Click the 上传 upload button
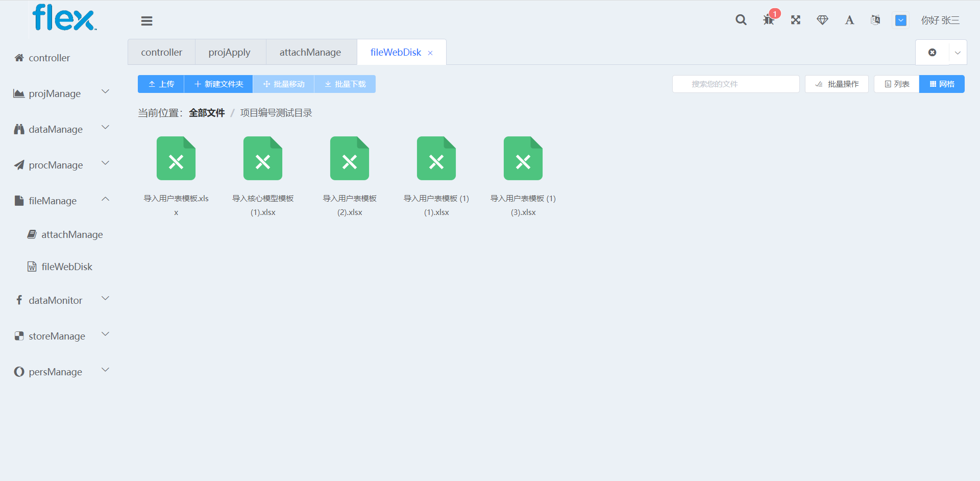Screen dimensions: 980x481 tap(161, 84)
